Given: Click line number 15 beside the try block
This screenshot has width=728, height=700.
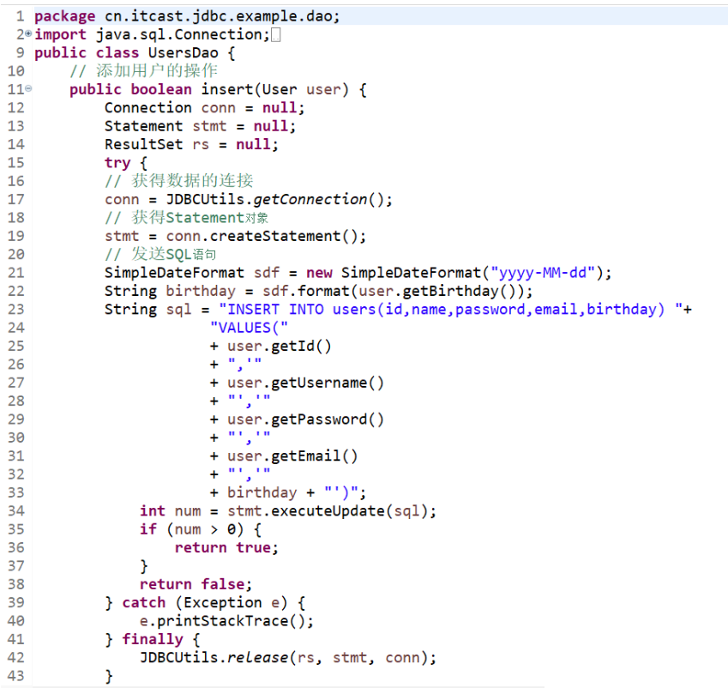Looking at the screenshot, I should point(15,162).
